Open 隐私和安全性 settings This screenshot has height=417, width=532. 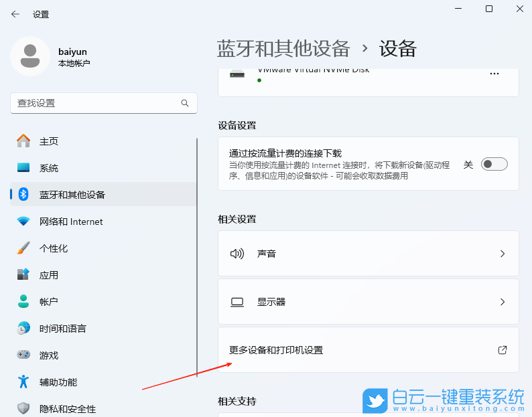tap(103, 408)
